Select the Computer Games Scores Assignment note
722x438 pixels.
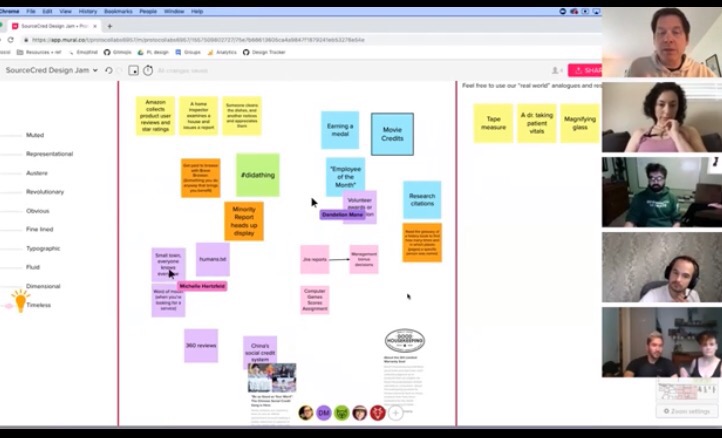tap(314, 300)
